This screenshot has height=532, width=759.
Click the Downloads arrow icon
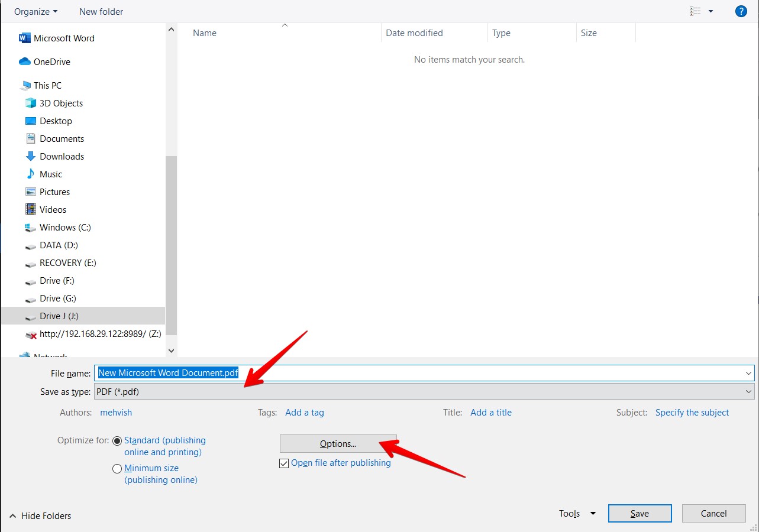pyautogui.click(x=31, y=157)
